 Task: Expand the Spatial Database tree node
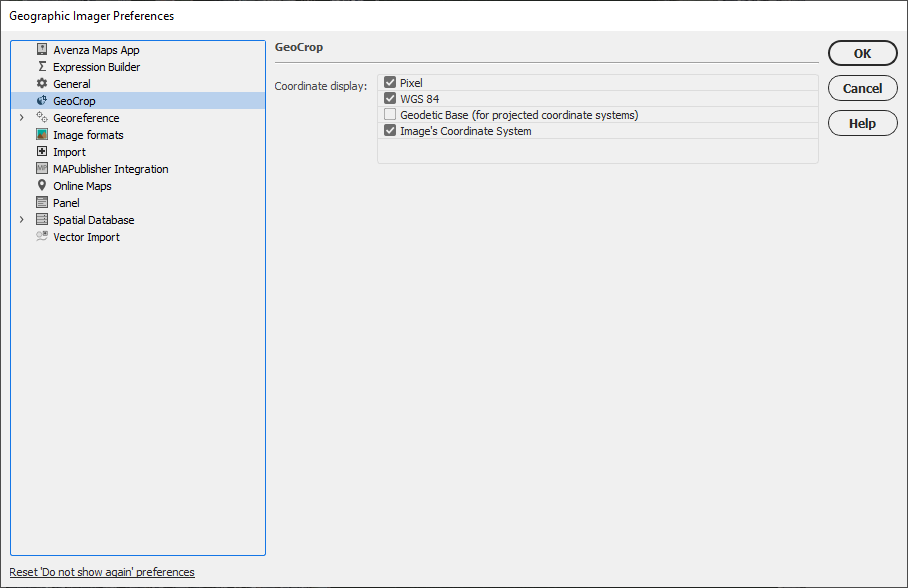[x=21, y=220]
